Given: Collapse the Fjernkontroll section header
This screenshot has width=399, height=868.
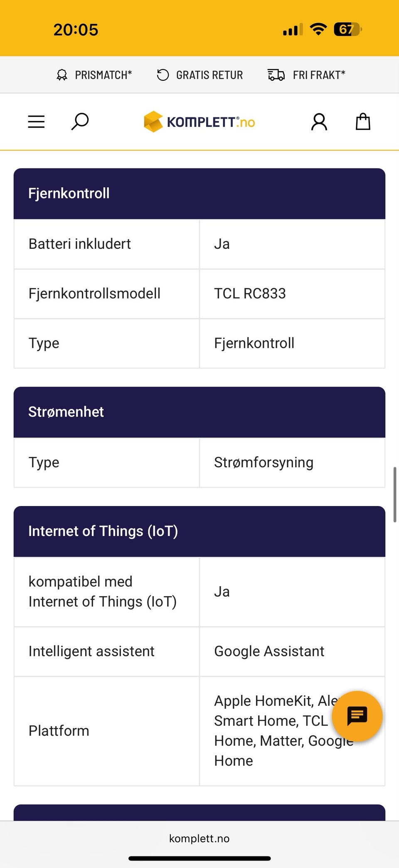Looking at the screenshot, I should coord(199,193).
